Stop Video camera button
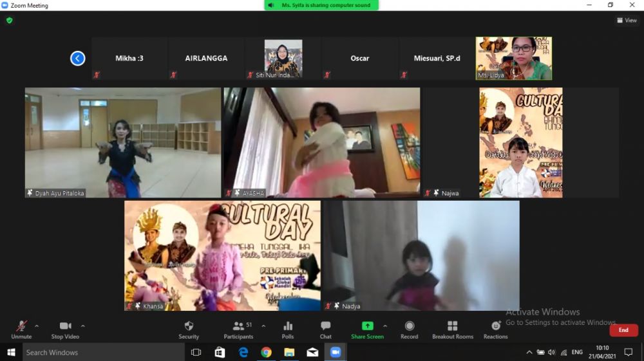Image resolution: width=644 pixels, height=361 pixels. [x=65, y=330]
